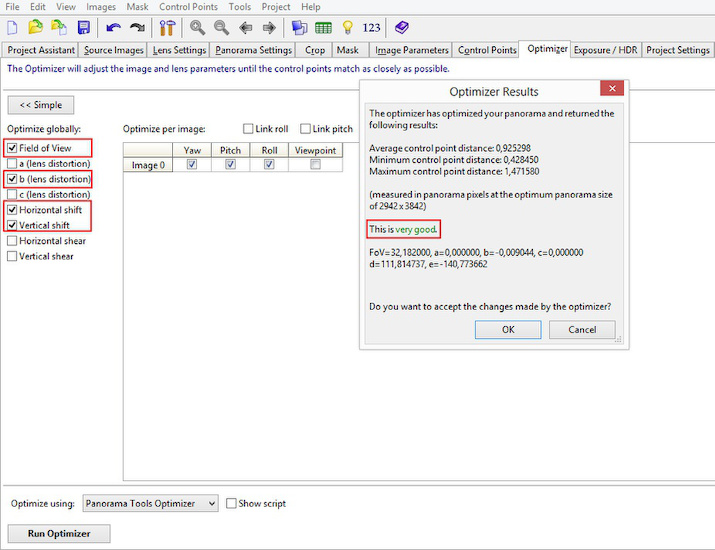Click the Image 0 row header
Screen dimensions: 715x550
[x=148, y=165]
